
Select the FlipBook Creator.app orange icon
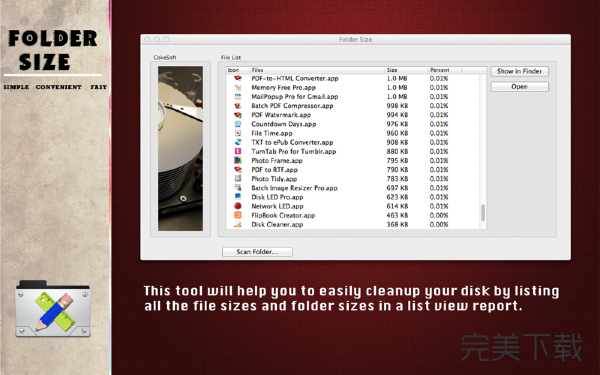coord(238,215)
